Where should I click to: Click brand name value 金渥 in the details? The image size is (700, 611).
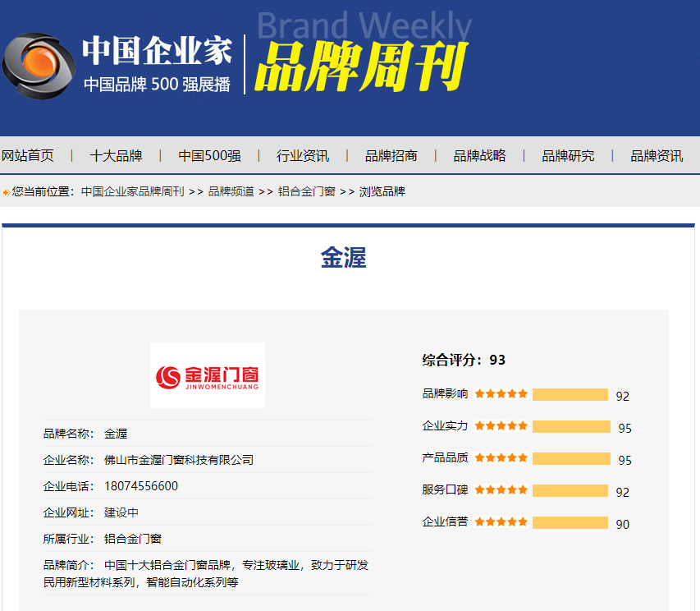pyautogui.click(x=116, y=434)
